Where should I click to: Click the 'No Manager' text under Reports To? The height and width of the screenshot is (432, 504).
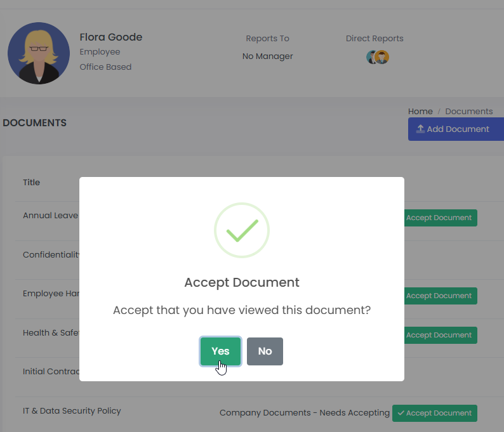pyautogui.click(x=267, y=56)
